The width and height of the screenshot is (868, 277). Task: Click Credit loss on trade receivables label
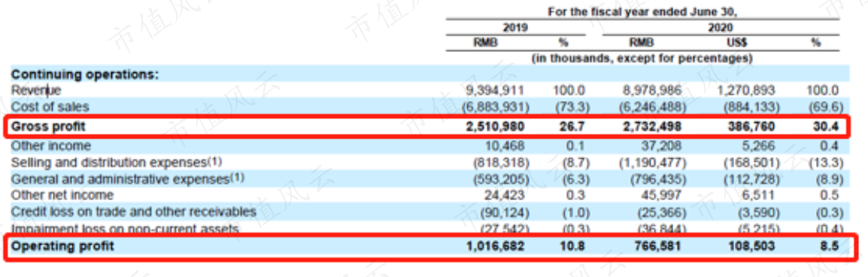coord(133,212)
